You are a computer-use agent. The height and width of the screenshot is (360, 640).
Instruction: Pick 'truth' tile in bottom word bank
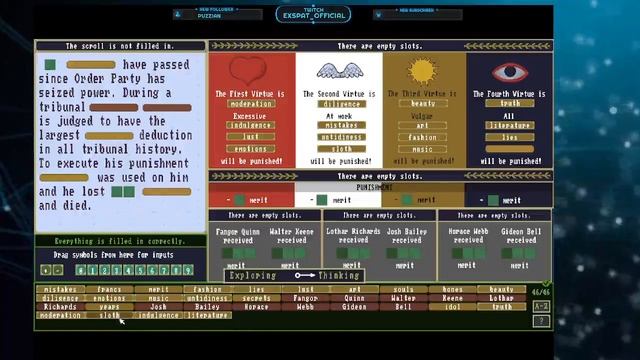point(501,307)
